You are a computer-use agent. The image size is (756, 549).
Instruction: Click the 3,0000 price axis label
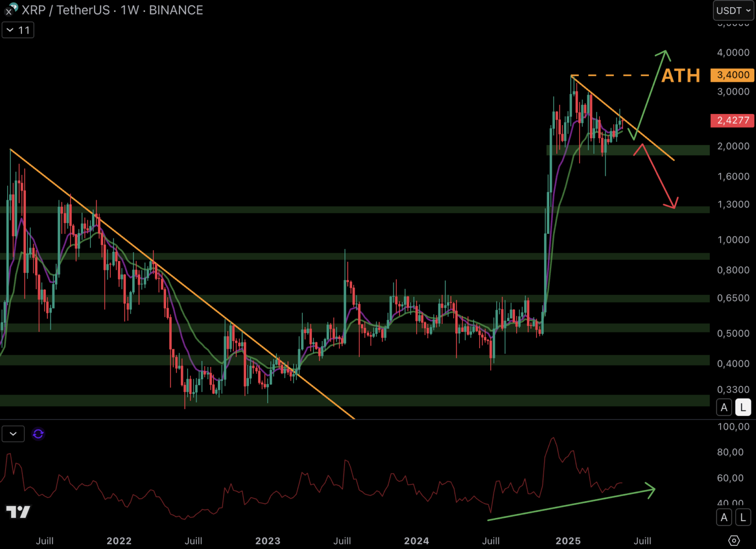(733, 91)
